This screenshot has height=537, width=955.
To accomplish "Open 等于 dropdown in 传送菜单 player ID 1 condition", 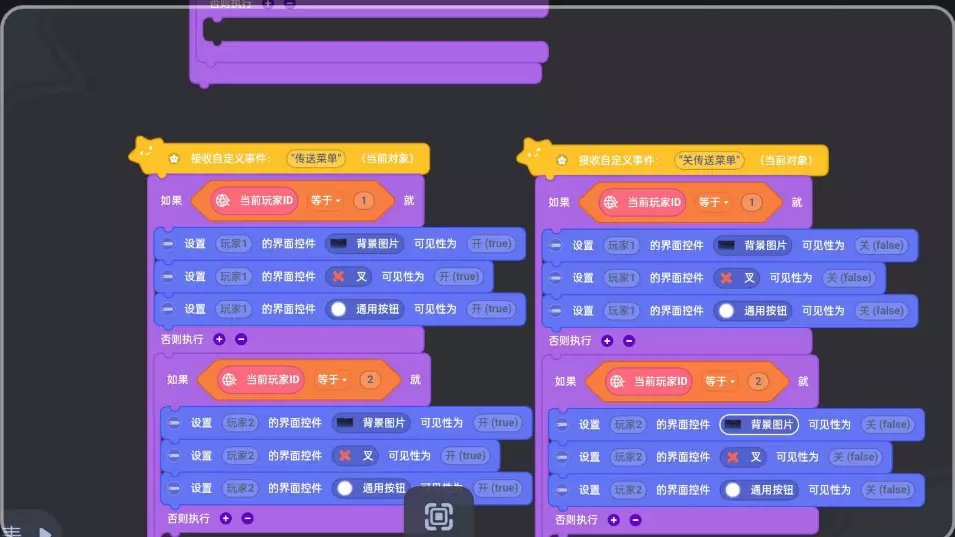I will (x=325, y=201).
